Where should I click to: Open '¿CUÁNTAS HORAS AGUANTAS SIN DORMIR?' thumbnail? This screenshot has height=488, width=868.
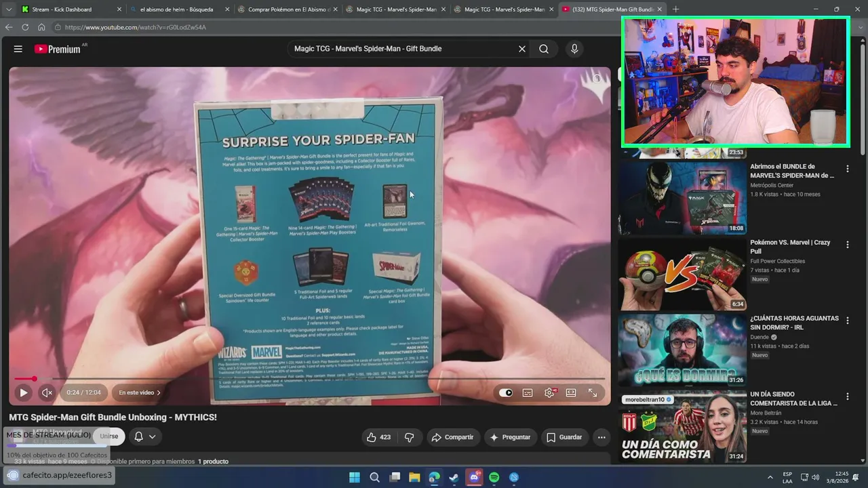click(x=682, y=349)
